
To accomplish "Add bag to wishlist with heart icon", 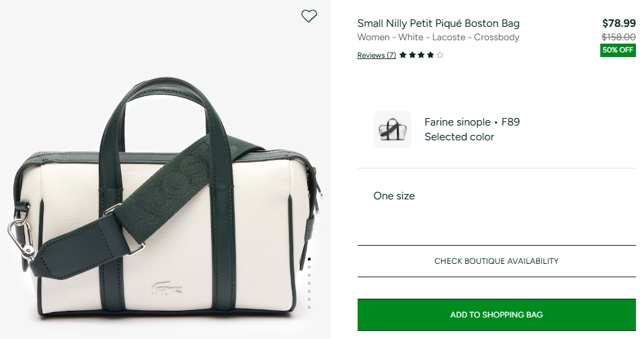I will tap(309, 16).
